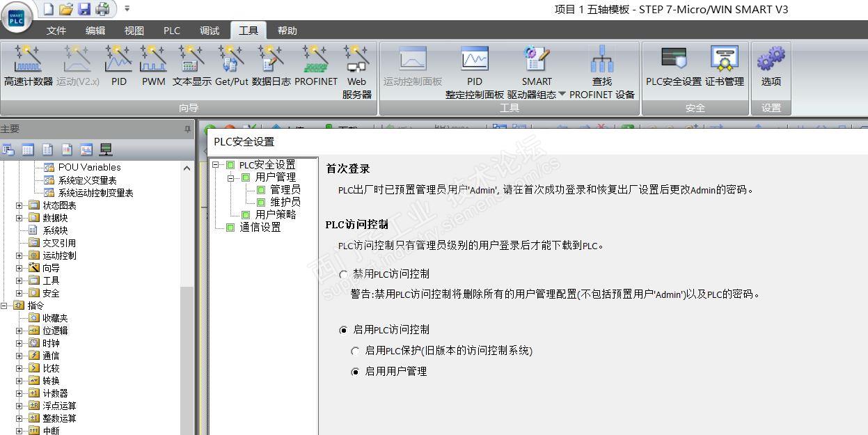
Task: Select 维护员 in the security tree
Action: [x=285, y=203]
